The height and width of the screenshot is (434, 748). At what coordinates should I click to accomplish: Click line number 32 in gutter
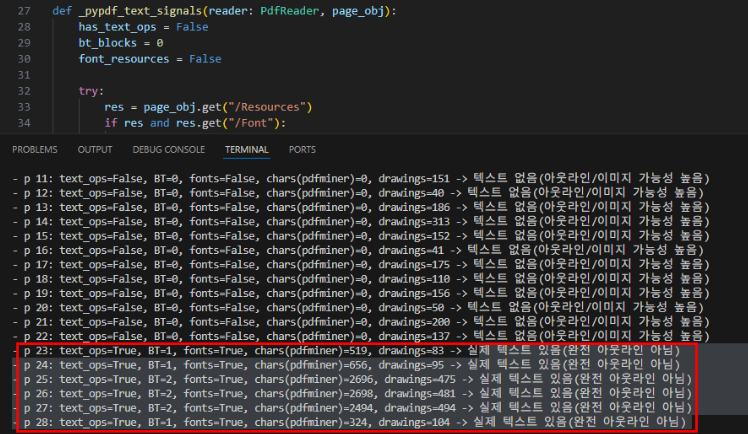pos(24,91)
